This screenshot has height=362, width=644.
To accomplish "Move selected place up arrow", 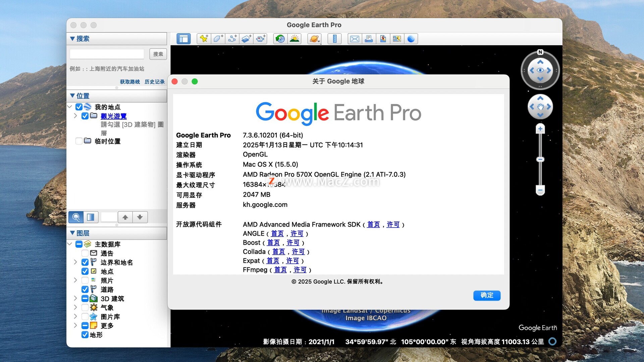I will (125, 217).
